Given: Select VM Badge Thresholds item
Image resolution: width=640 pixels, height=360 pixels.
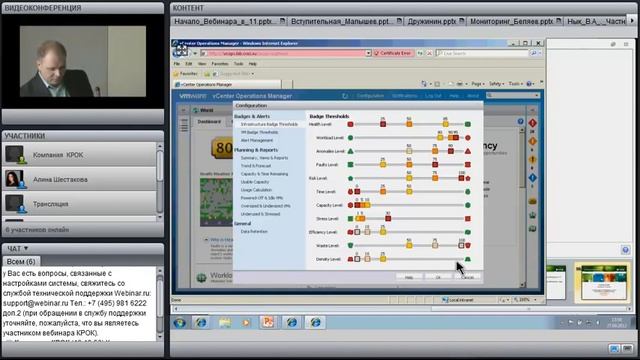Looking at the screenshot, I should click(x=259, y=132).
